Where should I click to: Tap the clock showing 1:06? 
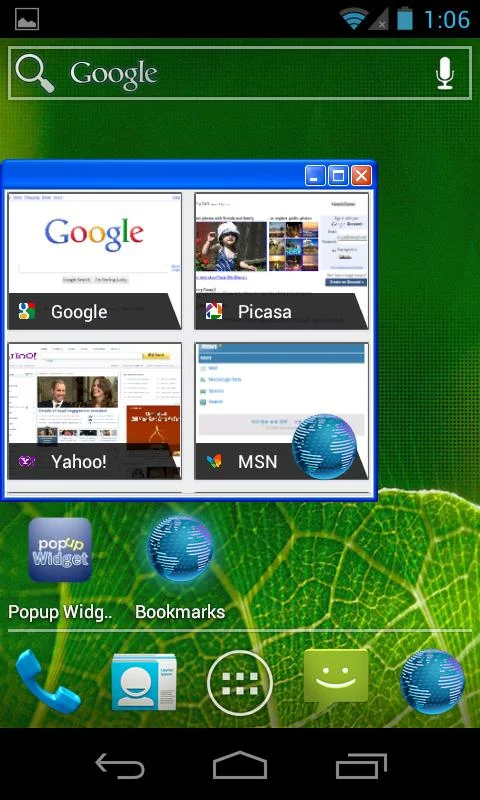coord(447,19)
